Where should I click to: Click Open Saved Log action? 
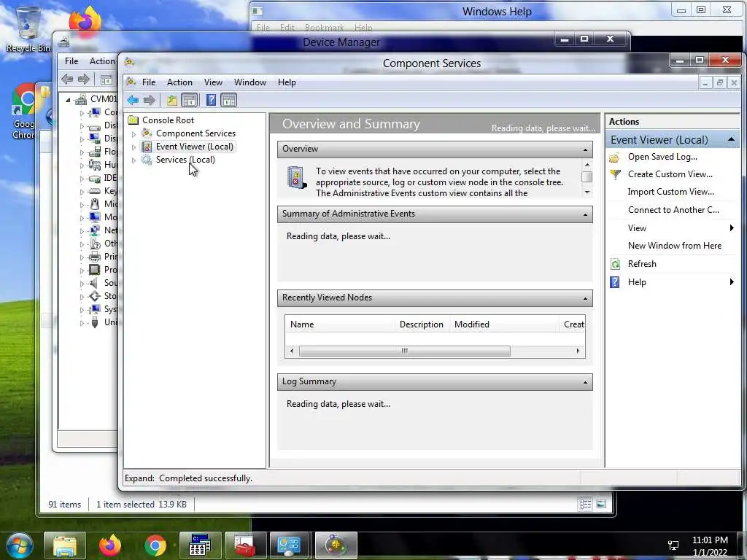(662, 157)
